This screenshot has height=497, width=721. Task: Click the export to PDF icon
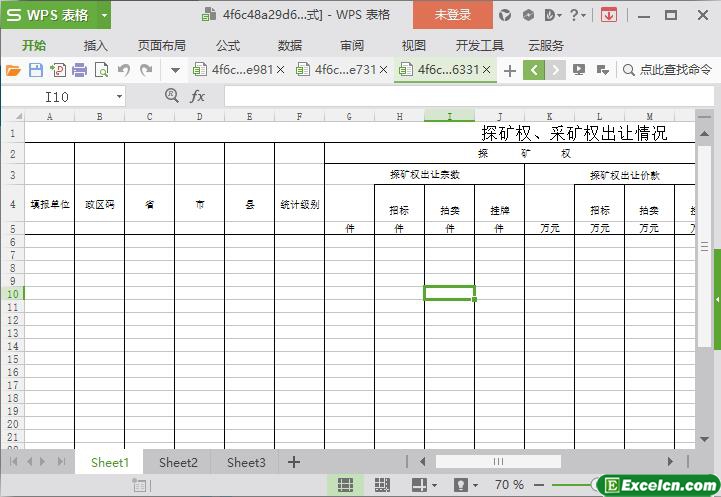pos(58,70)
